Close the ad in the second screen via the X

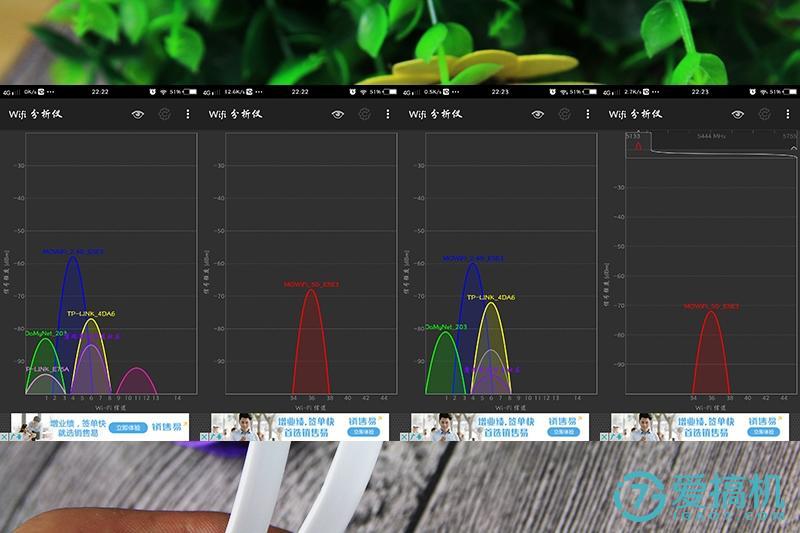click(204, 437)
